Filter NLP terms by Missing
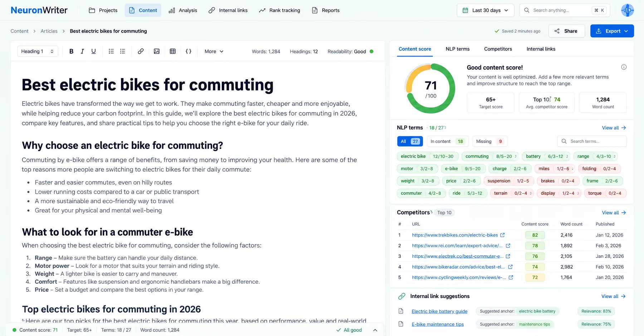The image size is (644, 336). tap(490, 141)
